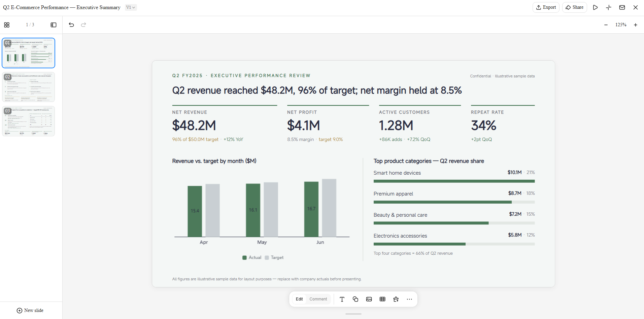Switch to Comment mode
Screen dimensions: 644x319
318,299
